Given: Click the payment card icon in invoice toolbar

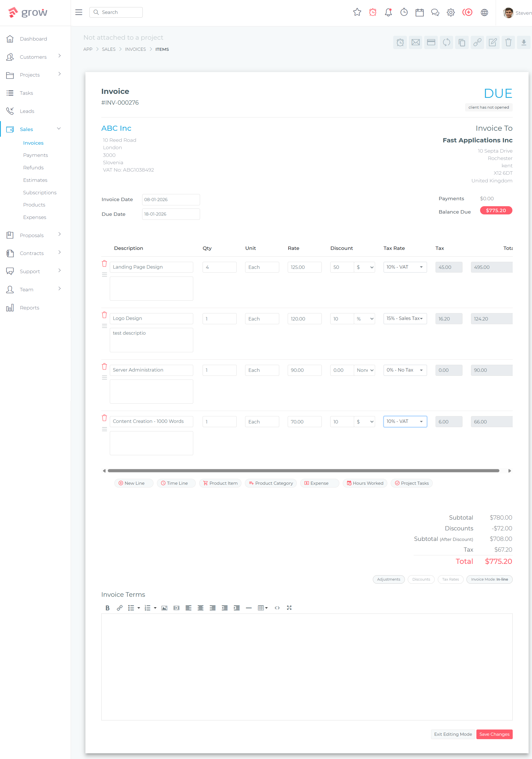Looking at the screenshot, I should point(431,42).
